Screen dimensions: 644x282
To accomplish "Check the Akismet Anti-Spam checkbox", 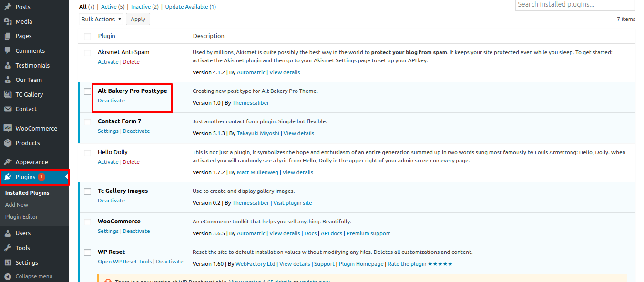I will pyautogui.click(x=87, y=53).
